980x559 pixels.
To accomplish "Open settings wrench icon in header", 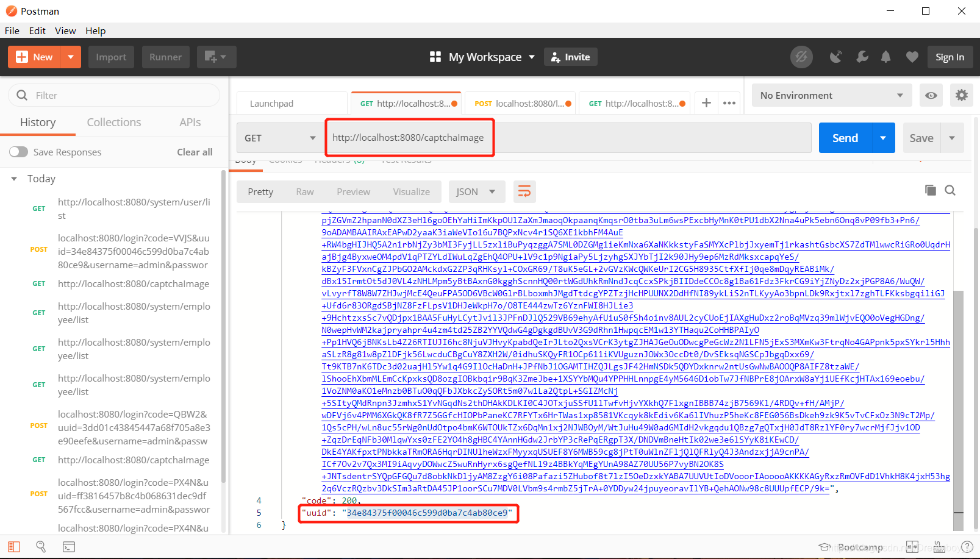I will tap(862, 57).
